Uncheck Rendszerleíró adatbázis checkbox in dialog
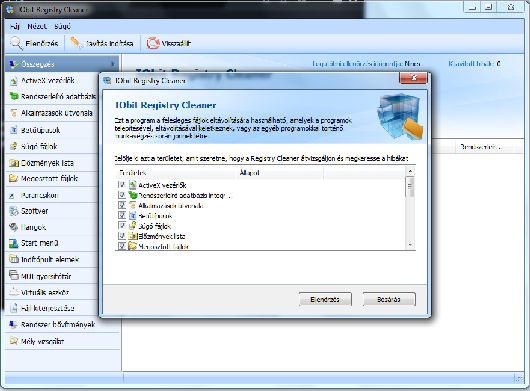 122,195
